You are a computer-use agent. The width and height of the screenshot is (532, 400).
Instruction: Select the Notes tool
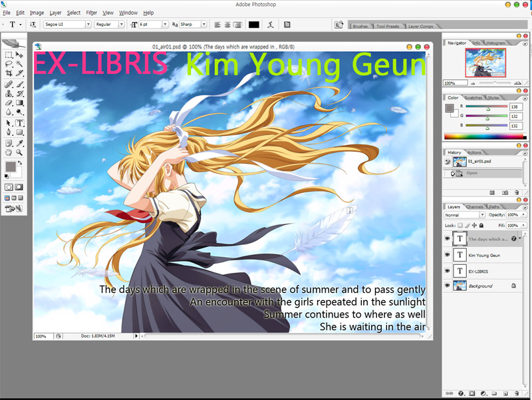(x=9, y=144)
